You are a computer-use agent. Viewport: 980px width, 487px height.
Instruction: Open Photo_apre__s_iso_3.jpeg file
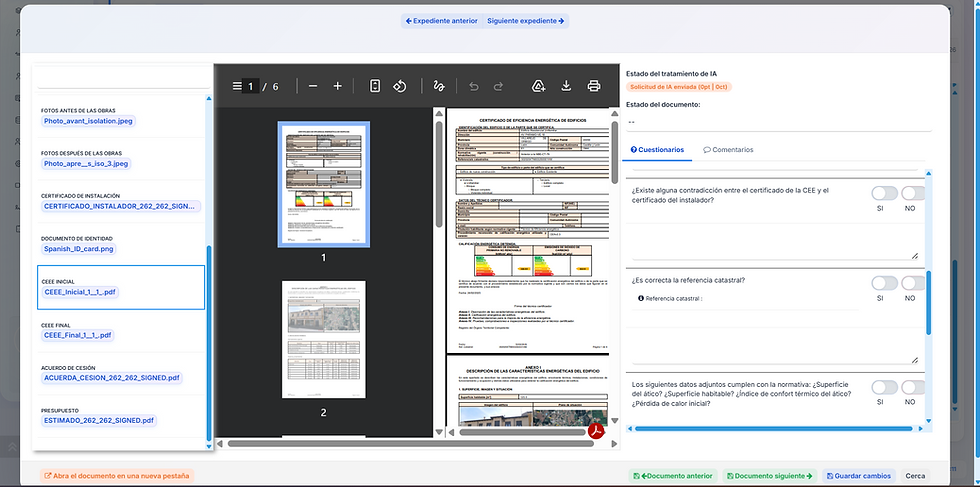[x=86, y=164]
